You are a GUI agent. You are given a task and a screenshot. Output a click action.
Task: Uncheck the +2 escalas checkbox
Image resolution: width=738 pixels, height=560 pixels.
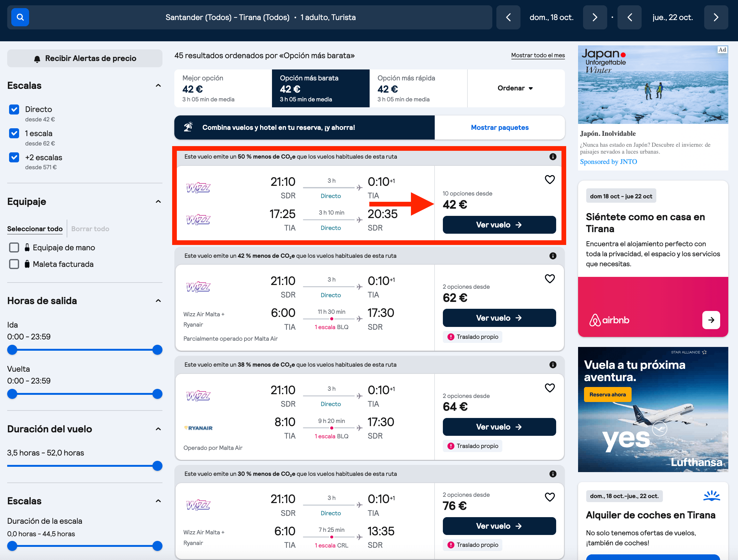coord(14,157)
